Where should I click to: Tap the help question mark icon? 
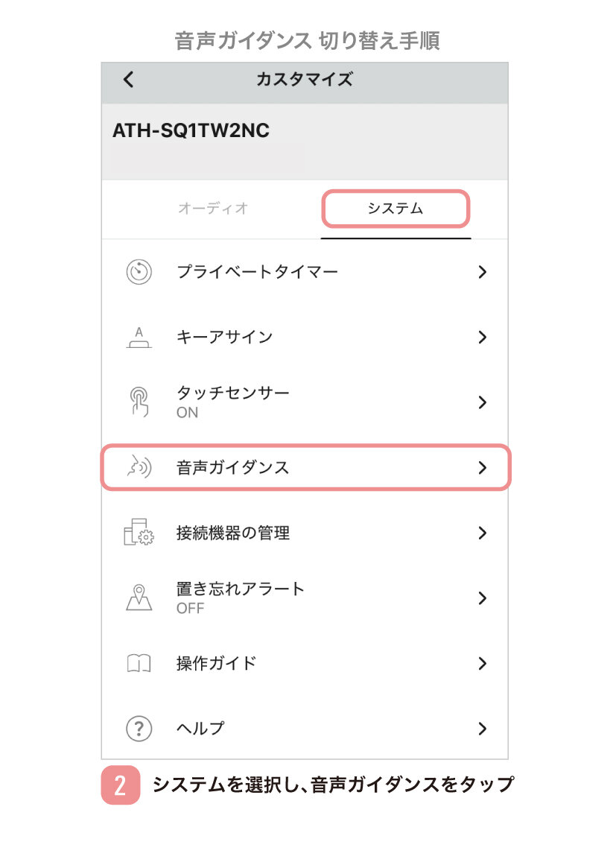click(x=139, y=729)
